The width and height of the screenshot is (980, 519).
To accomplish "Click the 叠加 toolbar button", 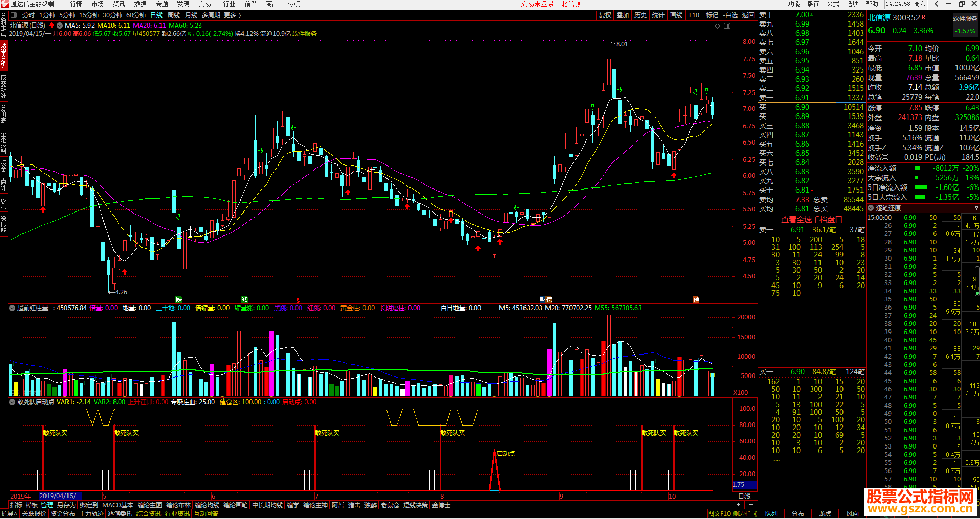I will tap(623, 15).
